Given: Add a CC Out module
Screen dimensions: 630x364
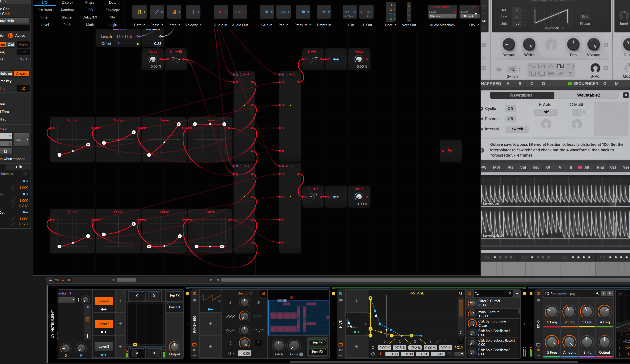Looking at the screenshot, I should pyautogui.click(x=366, y=12).
